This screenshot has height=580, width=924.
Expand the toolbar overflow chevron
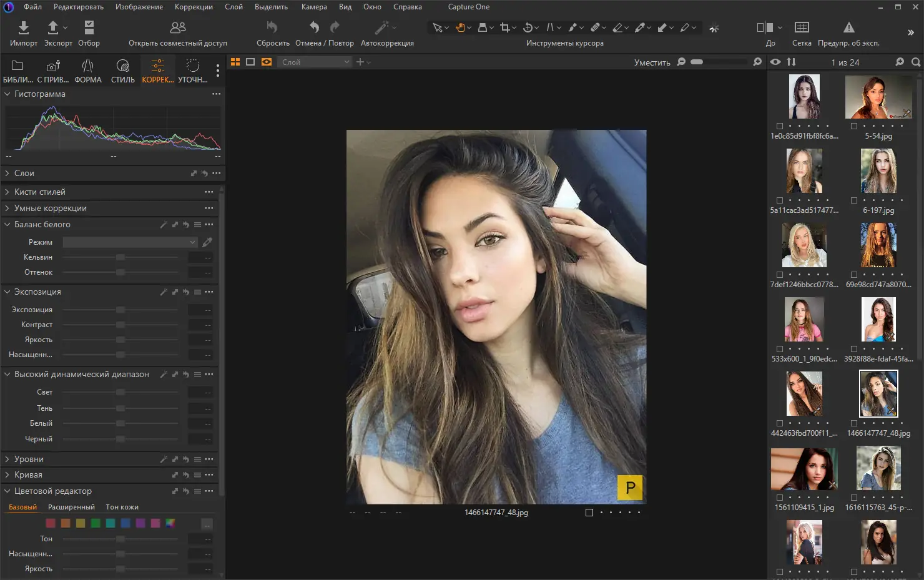[x=910, y=32]
